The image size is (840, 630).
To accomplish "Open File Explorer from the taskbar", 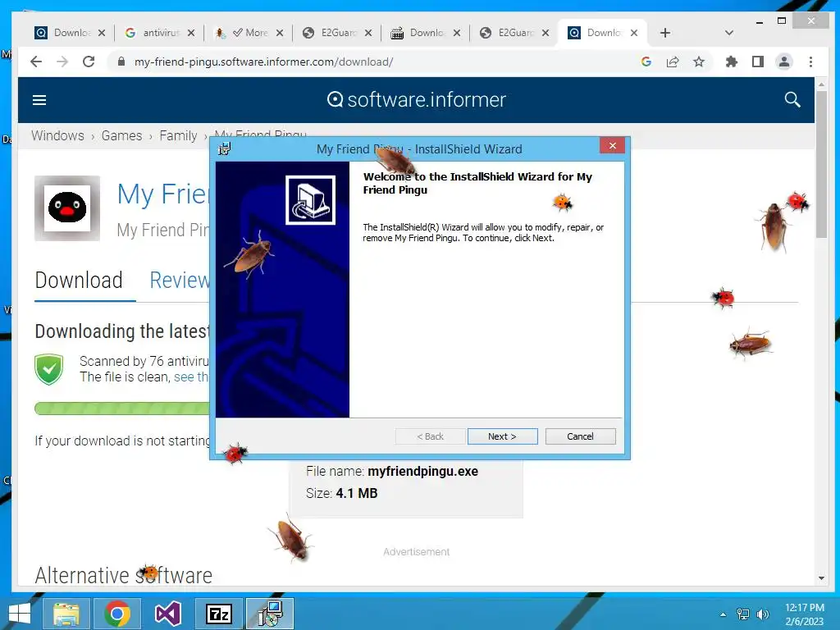I will 66,614.
